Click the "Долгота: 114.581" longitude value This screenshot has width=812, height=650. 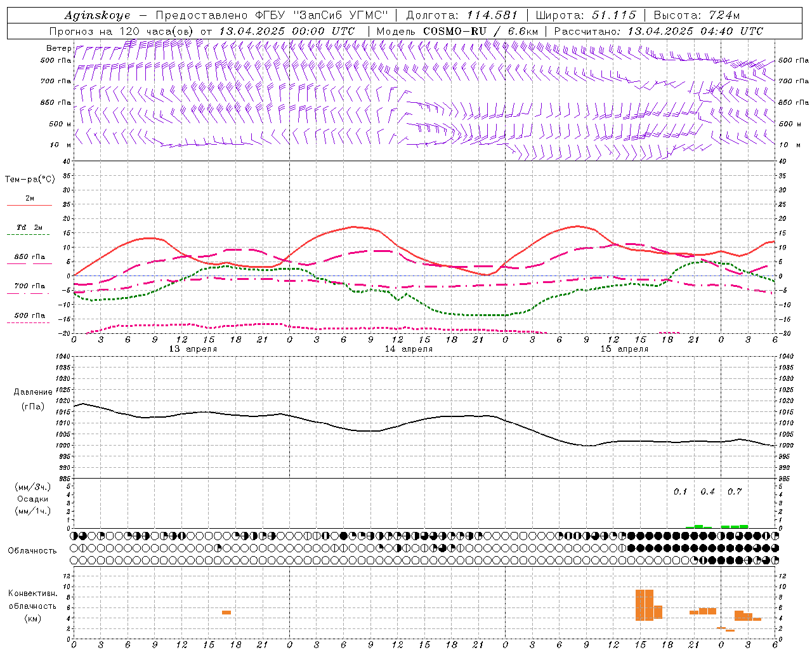point(462,15)
